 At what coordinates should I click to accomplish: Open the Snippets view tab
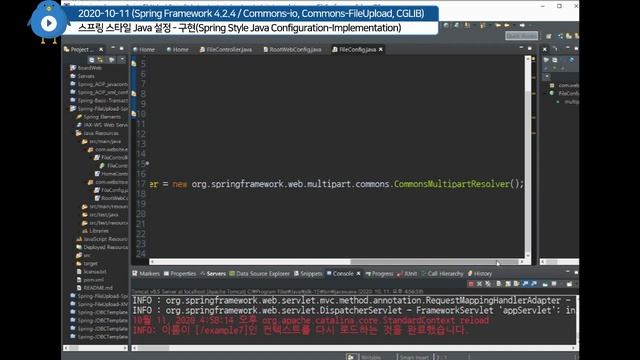point(308,273)
